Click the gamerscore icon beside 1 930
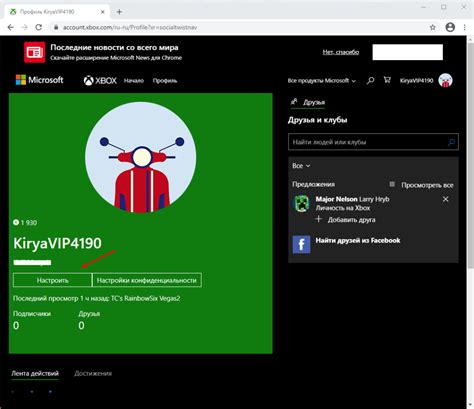The width and height of the screenshot is (474, 409). (x=16, y=222)
